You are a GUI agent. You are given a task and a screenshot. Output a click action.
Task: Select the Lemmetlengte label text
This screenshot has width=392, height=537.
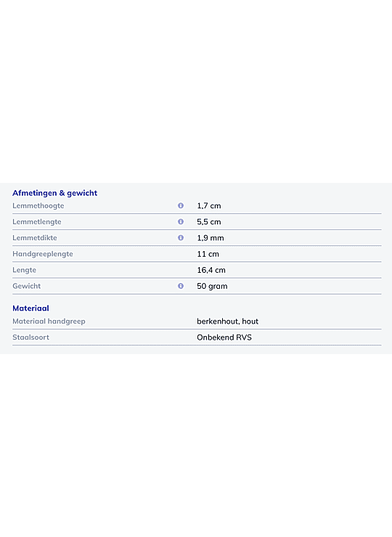(x=37, y=222)
